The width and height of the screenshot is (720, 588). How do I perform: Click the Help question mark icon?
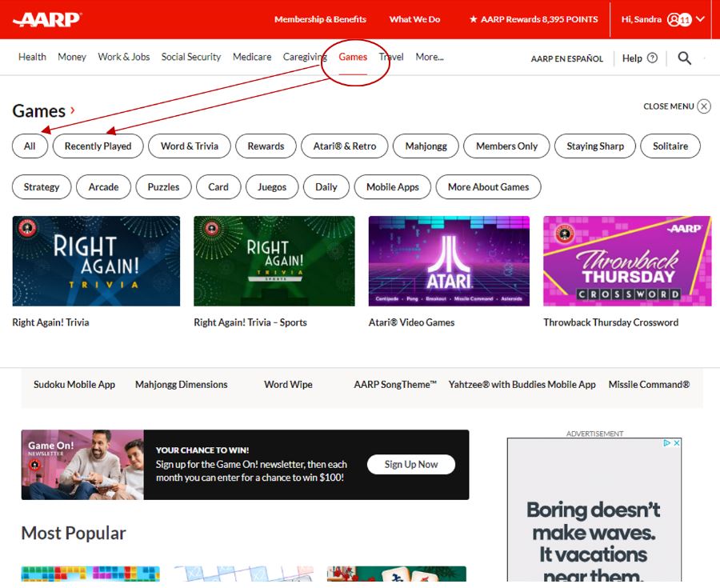[653, 58]
